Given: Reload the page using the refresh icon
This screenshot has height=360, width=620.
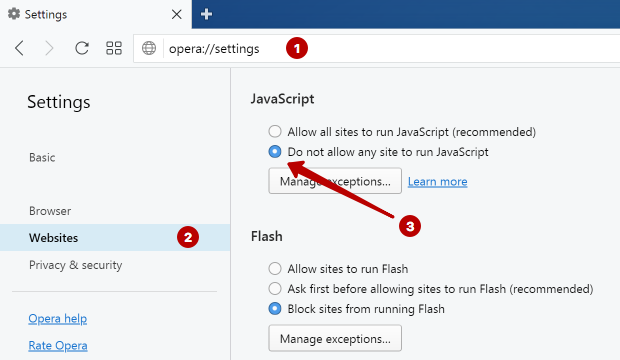Looking at the screenshot, I should pyautogui.click(x=82, y=48).
